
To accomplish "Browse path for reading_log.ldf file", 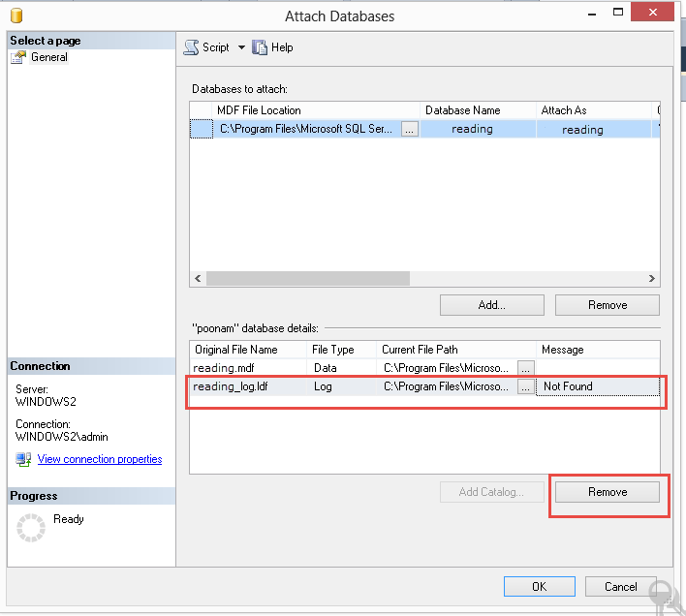I will 525,386.
